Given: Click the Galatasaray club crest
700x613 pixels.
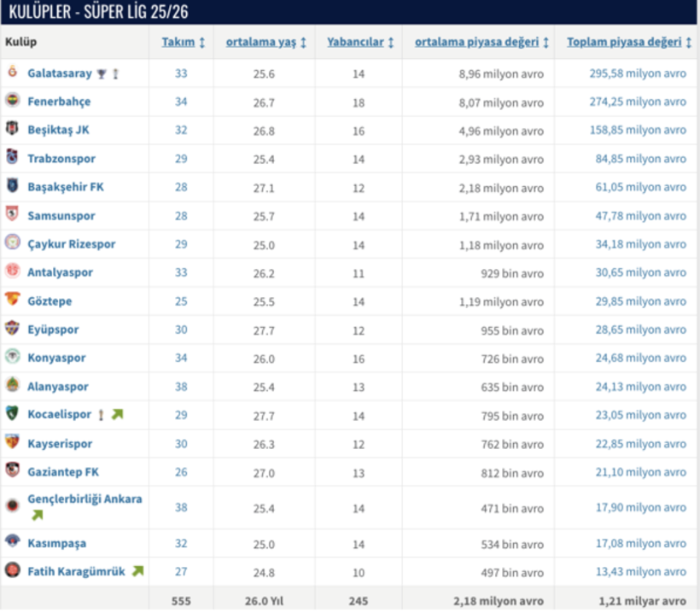Looking at the screenshot, I should click(13, 72).
